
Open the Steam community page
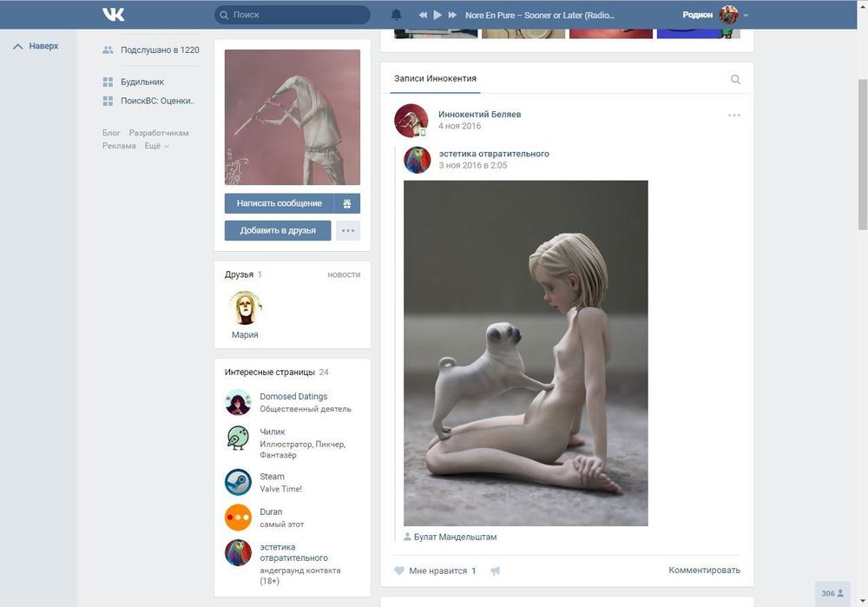coord(272,477)
